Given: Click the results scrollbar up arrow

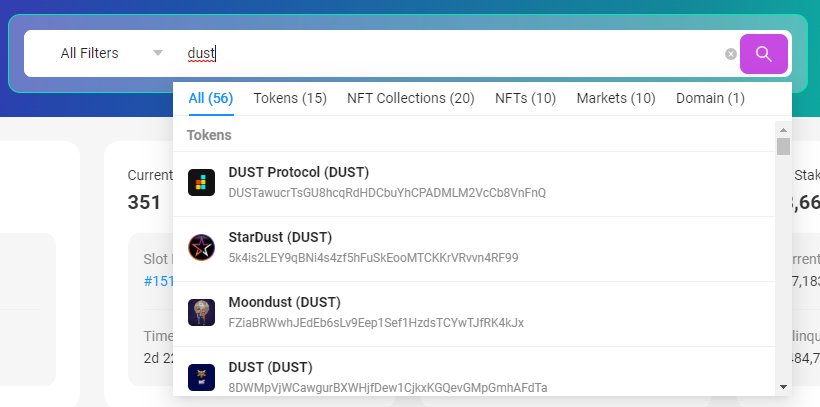Looking at the screenshot, I should pyautogui.click(x=783, y=127).
